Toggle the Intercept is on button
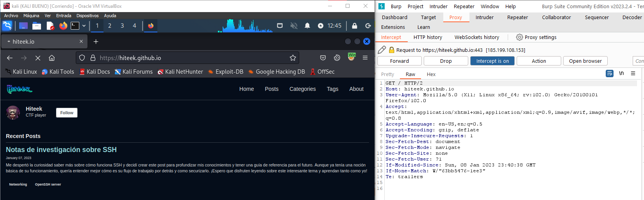The image size is (644, 200). (492, 61)
